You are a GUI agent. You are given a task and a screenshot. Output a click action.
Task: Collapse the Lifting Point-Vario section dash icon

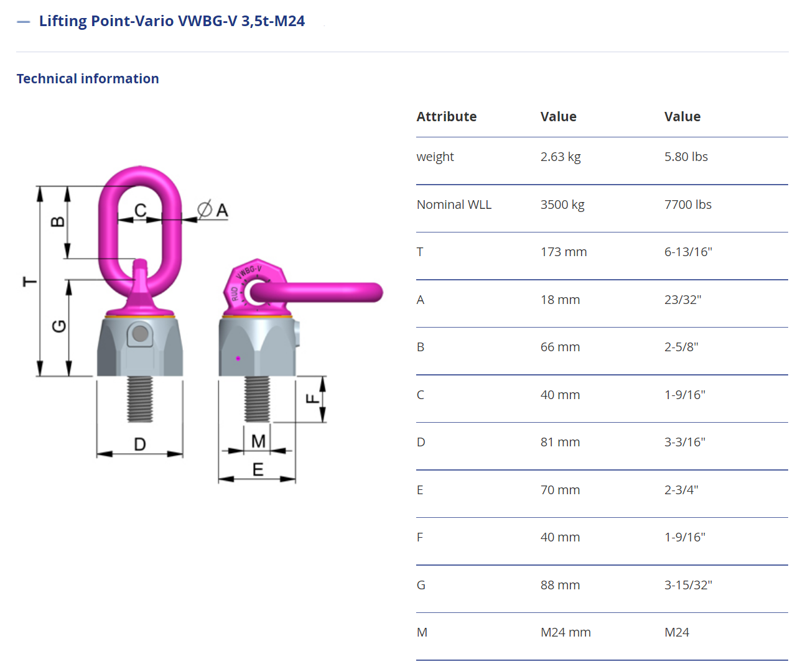[x=24, y=22]
